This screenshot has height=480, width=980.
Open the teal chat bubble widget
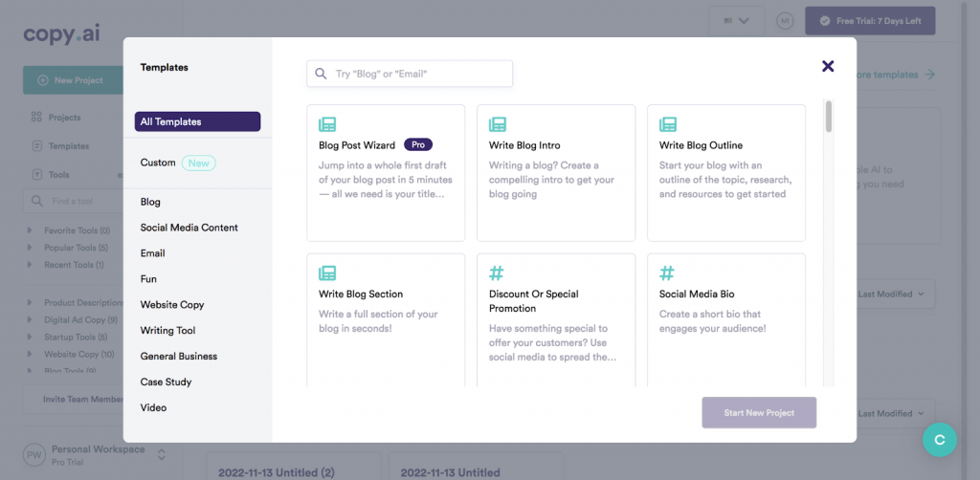940,440
